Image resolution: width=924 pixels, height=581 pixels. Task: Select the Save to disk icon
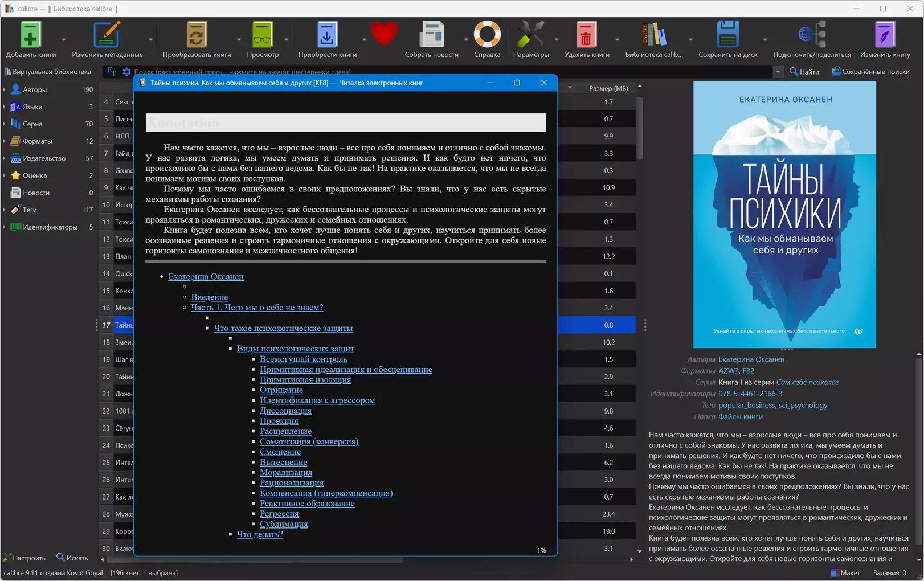pos(727,35)
